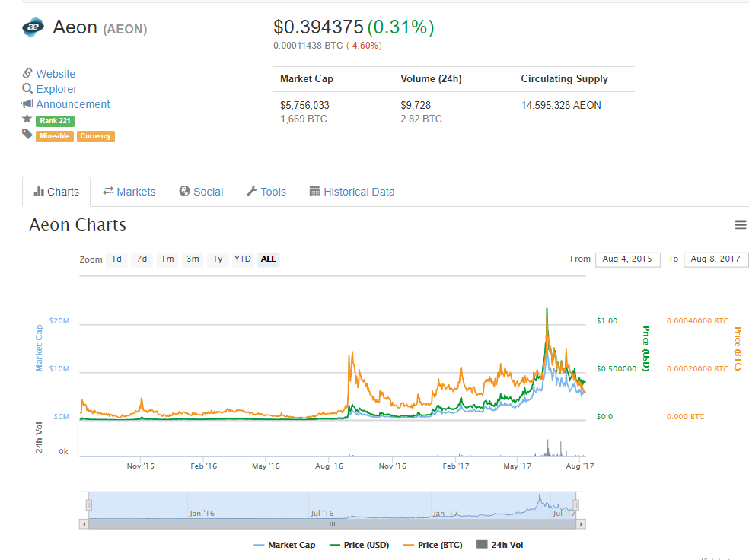Image resolution: width=749 pixels, height=560 pixels.
Task: Click the 1,669 BTC market cap value
Action: click(x=304, y=119)
